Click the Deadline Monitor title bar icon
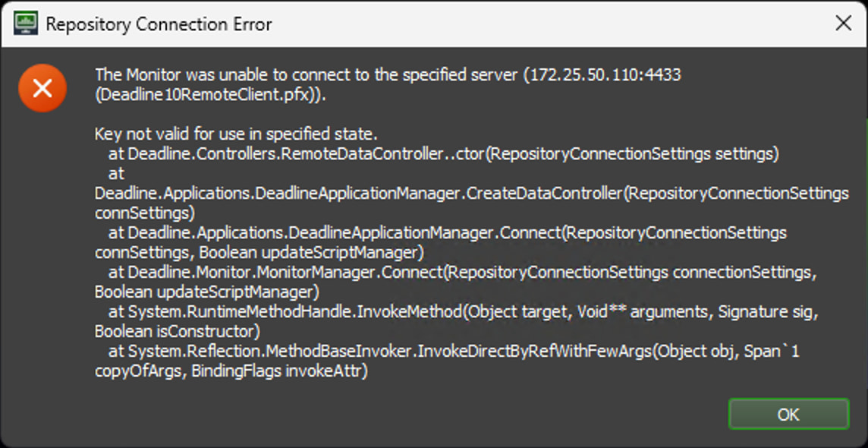The image size is (868, 448). pyautogui.click(x=26, y=24)
